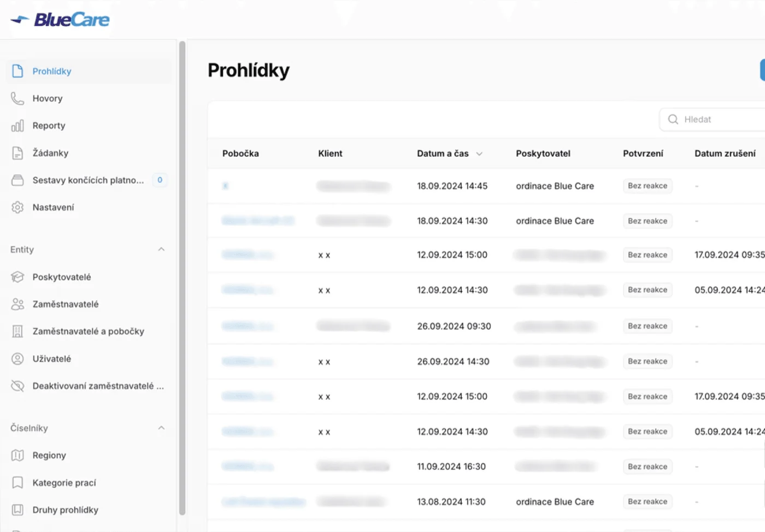The width and height of the screenshot is (765, 532).
Task: Collapse the Číselníky section
Action: point(161,428)
